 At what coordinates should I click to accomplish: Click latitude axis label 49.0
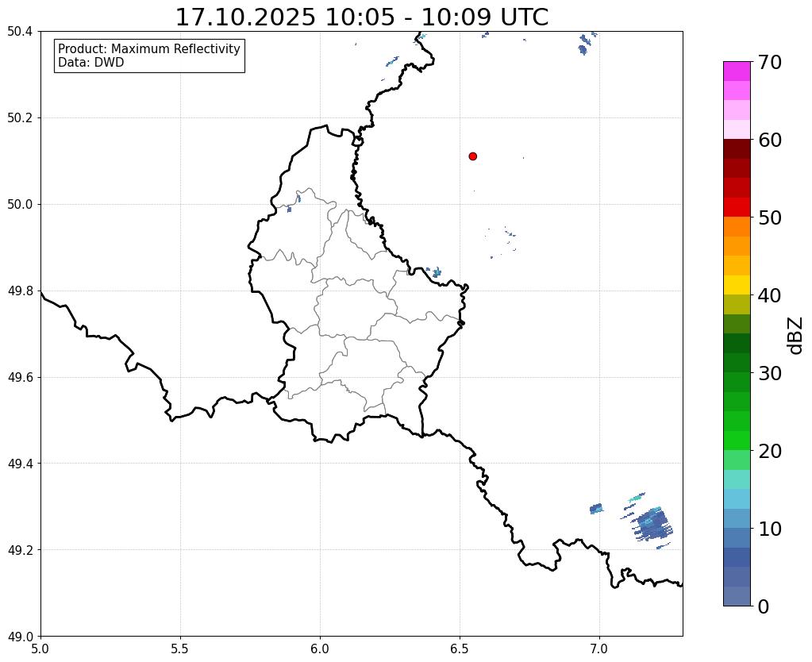20,636
